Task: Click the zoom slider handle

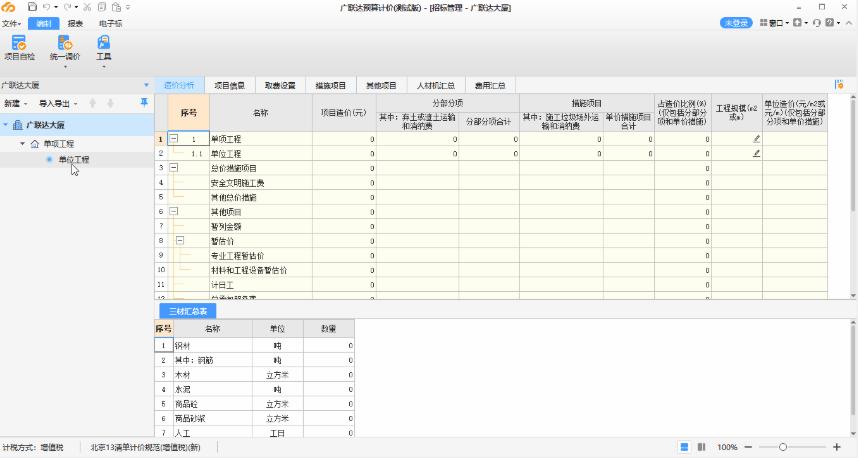Action: tap(782, 447)
